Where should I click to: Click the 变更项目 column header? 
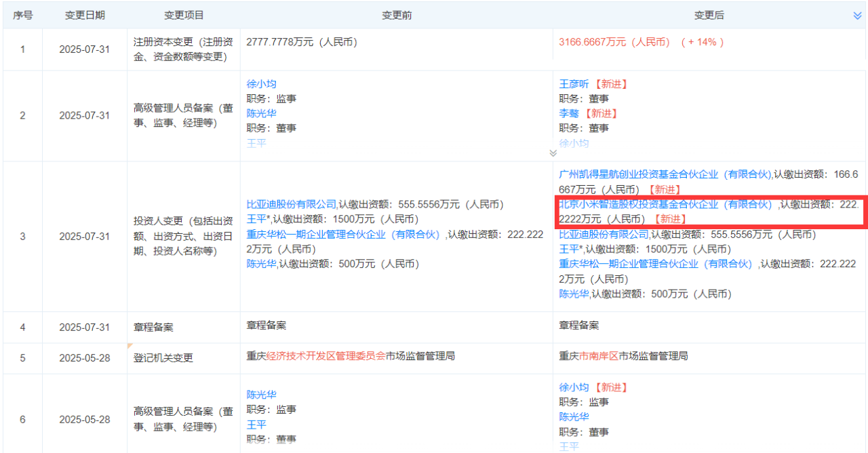tap(184, 15)
